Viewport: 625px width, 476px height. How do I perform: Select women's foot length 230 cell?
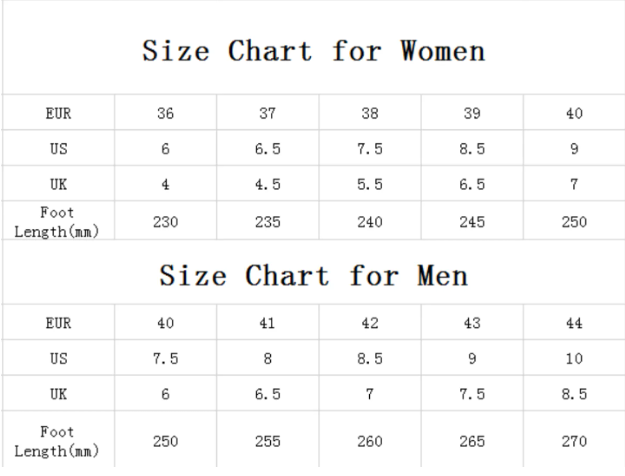coord(165,220)
